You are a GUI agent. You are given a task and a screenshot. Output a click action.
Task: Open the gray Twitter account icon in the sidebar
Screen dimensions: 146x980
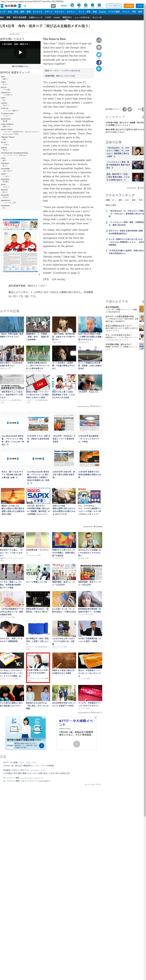pos(130,109)
